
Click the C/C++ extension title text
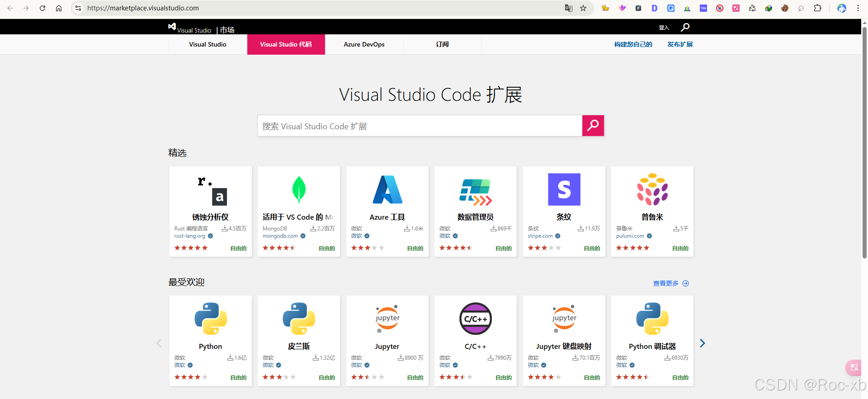coord(476,347)
